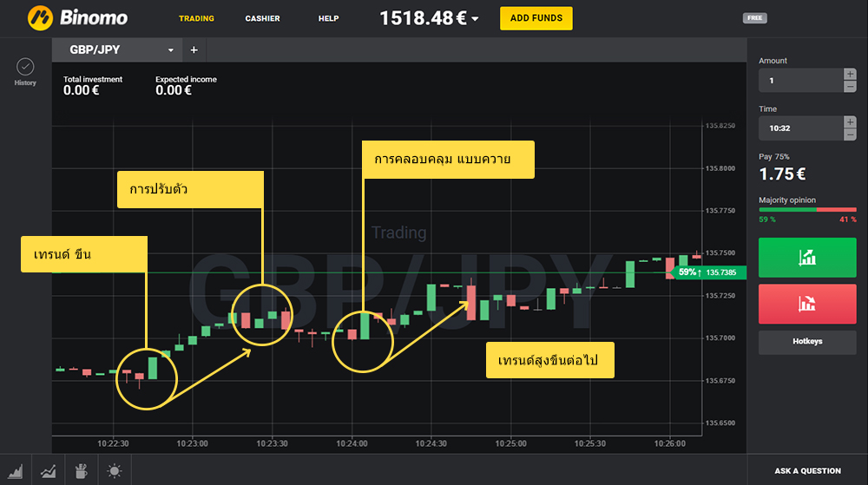Open the chart indicators icon

tap(49, 471)
